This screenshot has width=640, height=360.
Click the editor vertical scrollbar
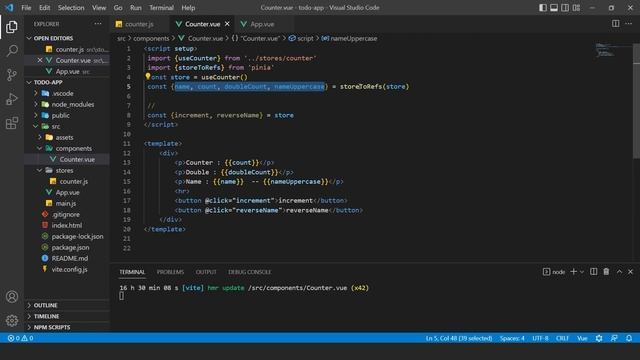[636, 101]
